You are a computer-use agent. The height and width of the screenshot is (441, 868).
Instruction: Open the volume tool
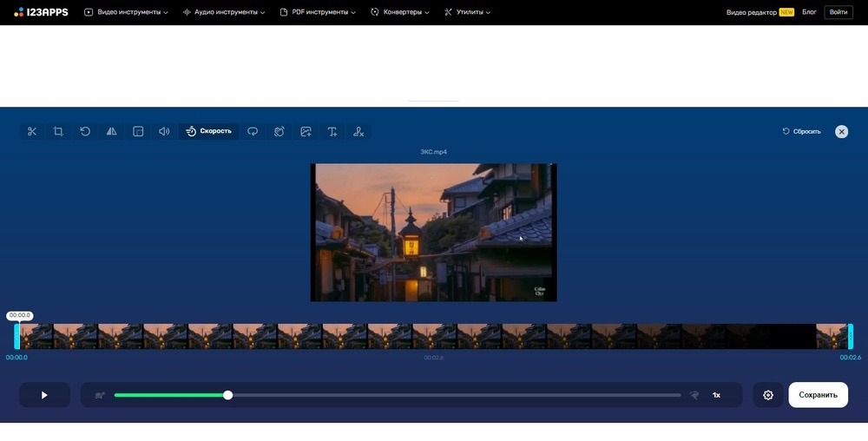coord(164,132)
